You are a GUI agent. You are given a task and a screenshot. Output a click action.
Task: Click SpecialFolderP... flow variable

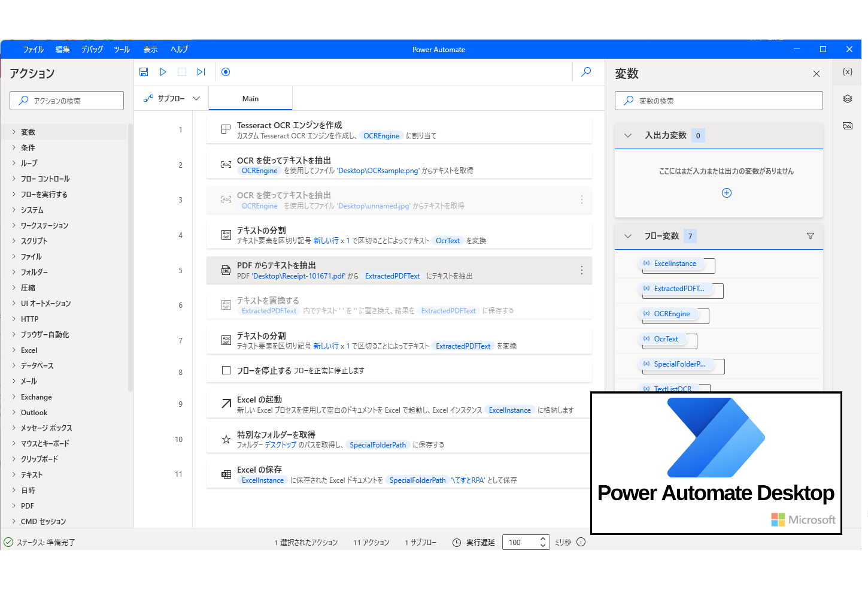676,364
